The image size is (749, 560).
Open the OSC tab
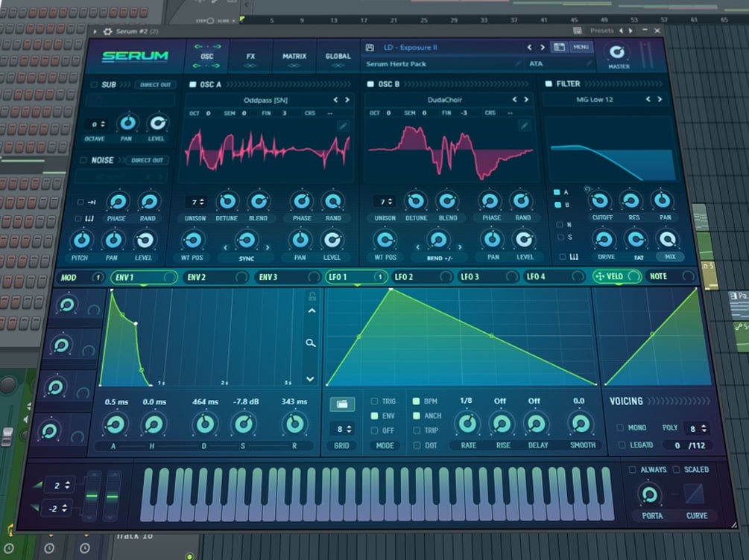coord(207,57)
